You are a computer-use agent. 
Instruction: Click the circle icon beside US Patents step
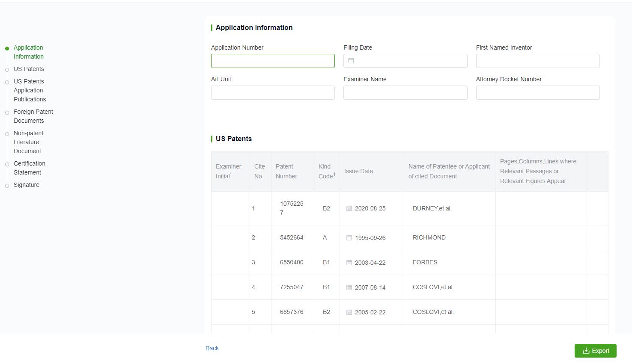click(6, 69)
